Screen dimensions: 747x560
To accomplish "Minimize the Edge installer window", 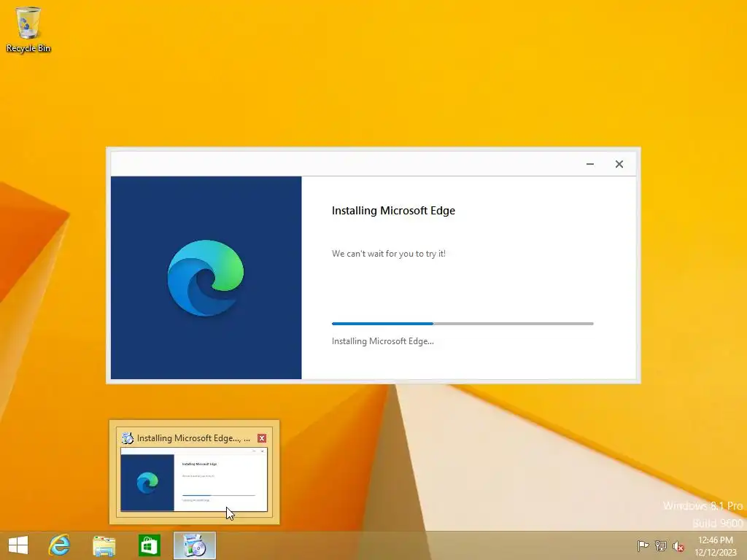I will coord(589,164).
